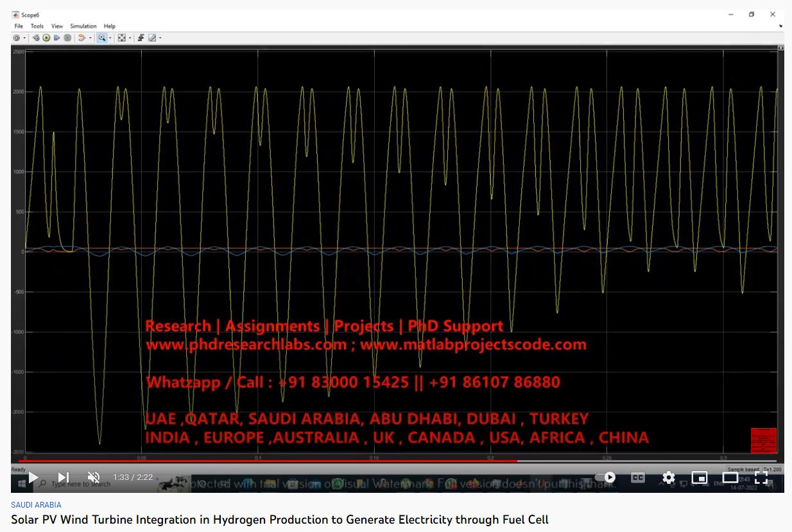Expand the Zoom tool dropdown arrow
Viewport: 792px width, 532px height.
coord(110,39)
